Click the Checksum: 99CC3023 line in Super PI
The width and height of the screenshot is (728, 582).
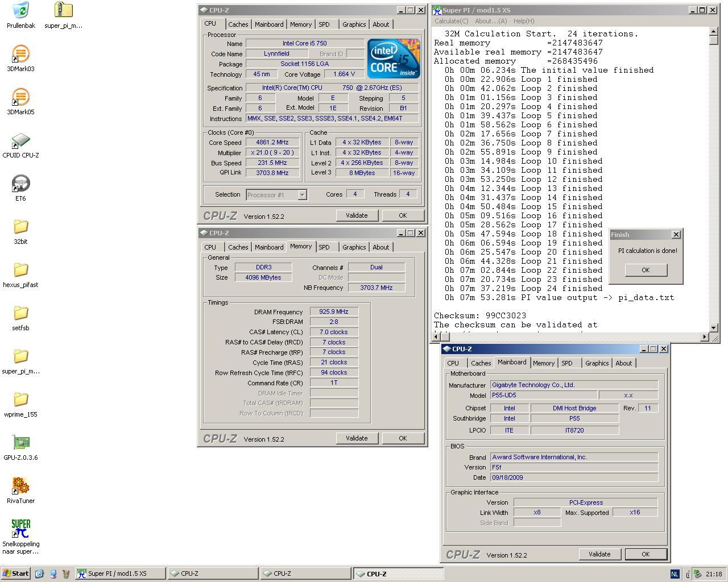[x=480, y=315]
